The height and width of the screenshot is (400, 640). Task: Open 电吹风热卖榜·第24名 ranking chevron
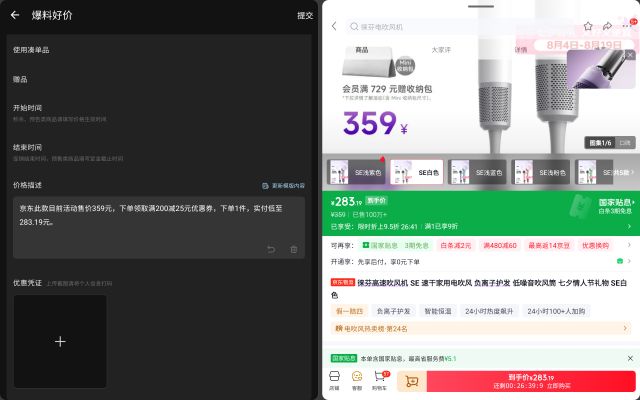pyautogui.click(x=625, y=328)
